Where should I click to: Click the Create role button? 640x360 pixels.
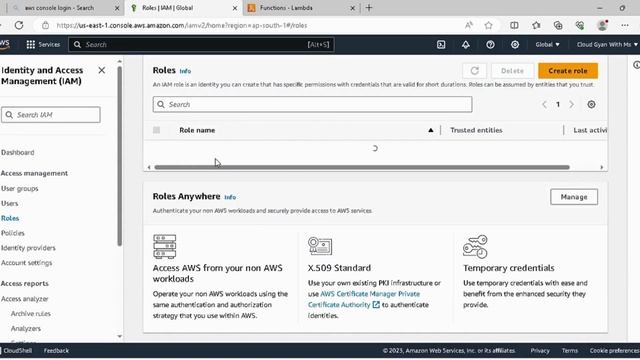coord(568,71)
